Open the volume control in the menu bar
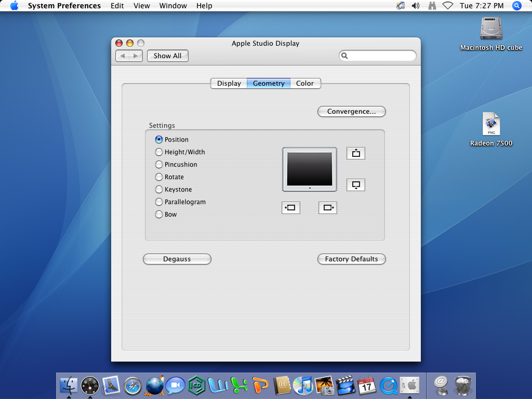The image size is (532, 399). point(416,6)
